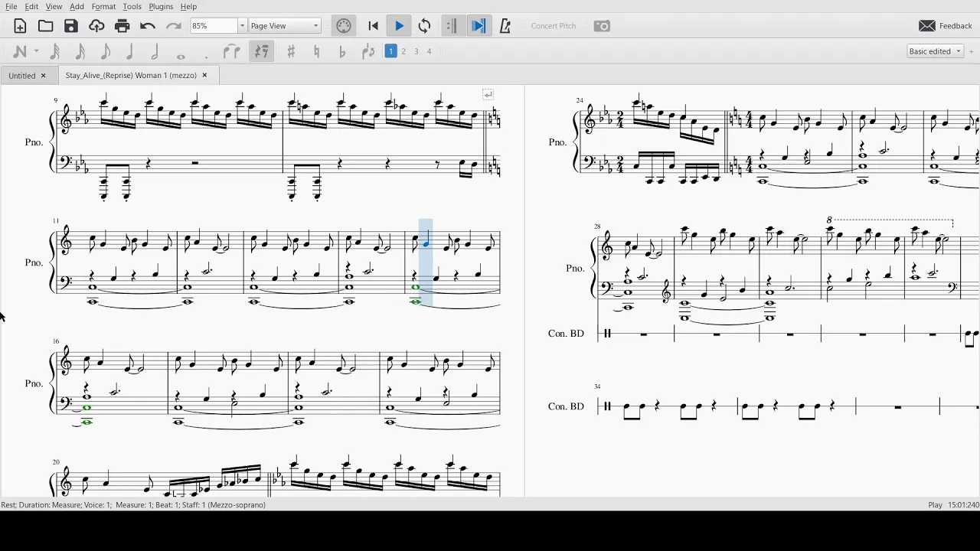Open the Plugins menu
Viewport: 980px width, 551px height.
(x=161, y=6)
